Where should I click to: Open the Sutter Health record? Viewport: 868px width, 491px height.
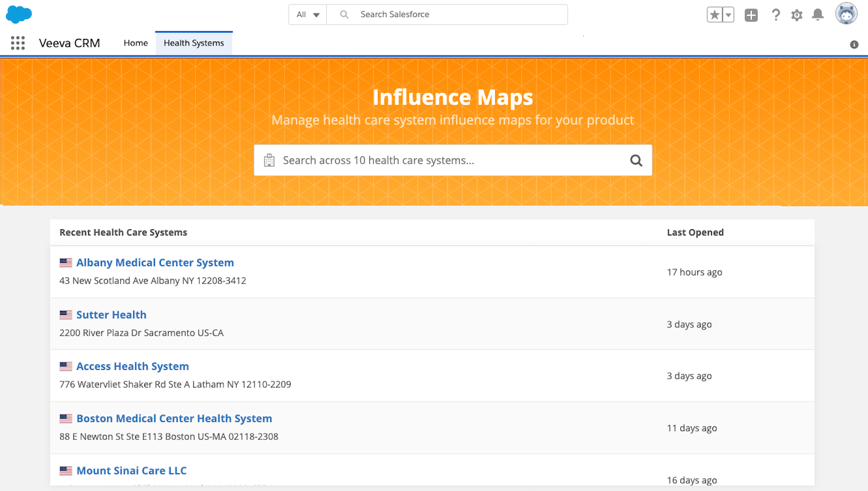tap(111, 314)
